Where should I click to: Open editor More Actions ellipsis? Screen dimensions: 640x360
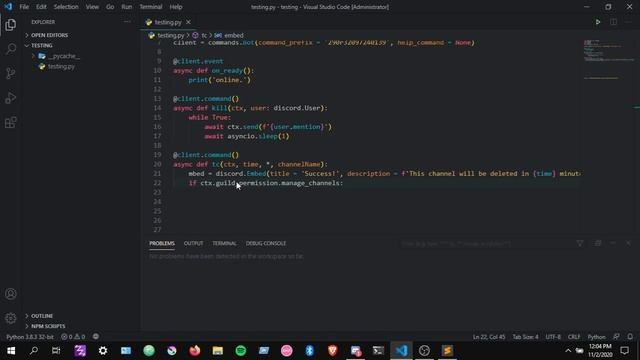click(628, 22)
